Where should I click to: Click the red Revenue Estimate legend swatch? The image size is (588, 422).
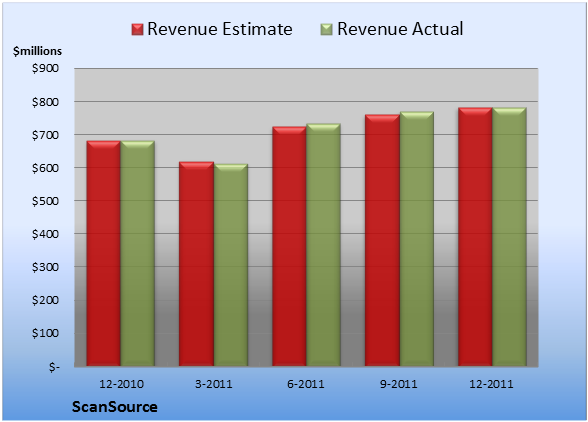pyautogui.click(x=137, y=30)
